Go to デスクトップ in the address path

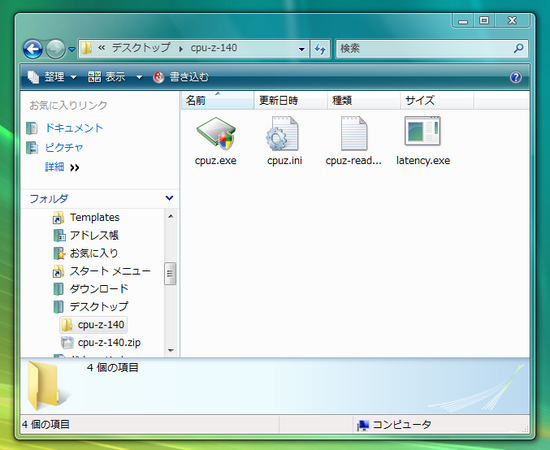(x=141, y=48)
